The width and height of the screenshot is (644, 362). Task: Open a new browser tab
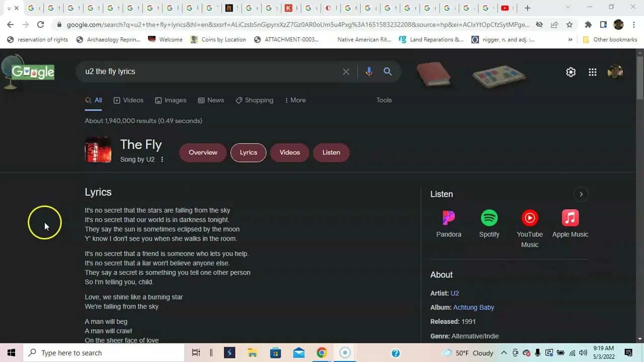pyautogui.click(x=527, y=8)
